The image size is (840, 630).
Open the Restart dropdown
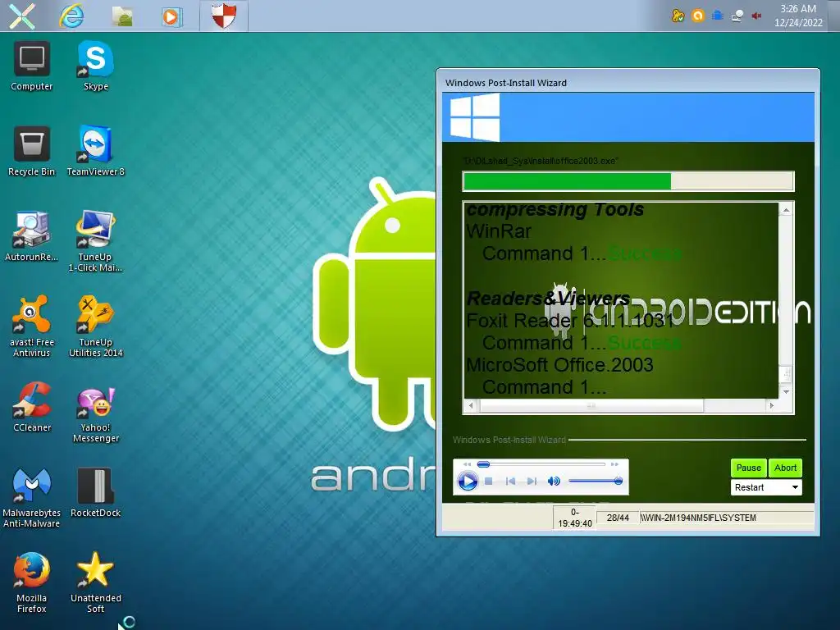tap(766, 487)
